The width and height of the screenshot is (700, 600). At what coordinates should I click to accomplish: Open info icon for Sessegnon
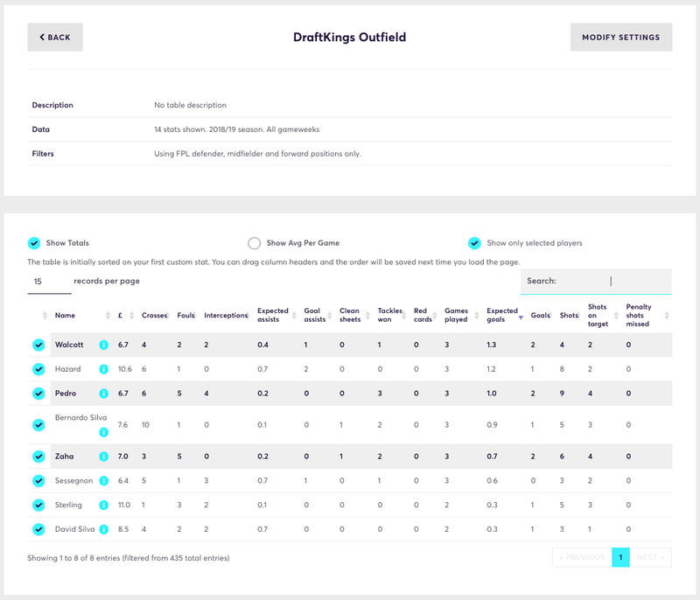103,480
